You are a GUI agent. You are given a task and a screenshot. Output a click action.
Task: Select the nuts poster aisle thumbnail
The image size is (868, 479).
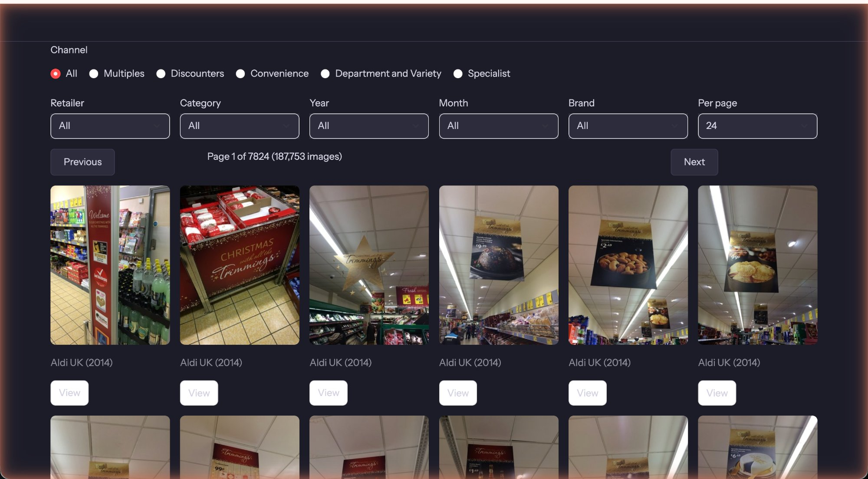tap(628, 265)
